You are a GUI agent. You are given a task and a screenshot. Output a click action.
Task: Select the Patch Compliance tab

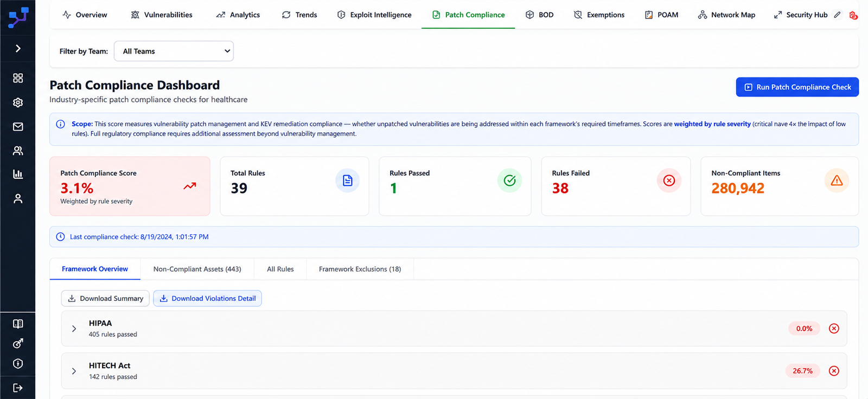(468, 15)
